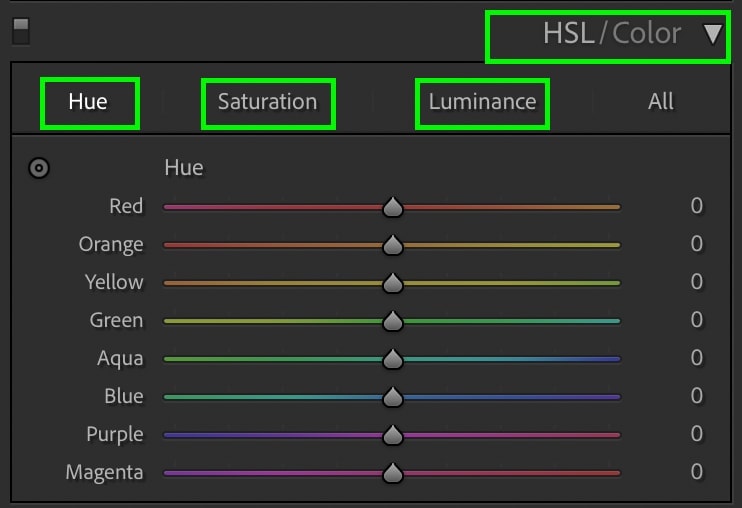
Task: Switch panel to Color mode in header
Action: pos(646,34)
